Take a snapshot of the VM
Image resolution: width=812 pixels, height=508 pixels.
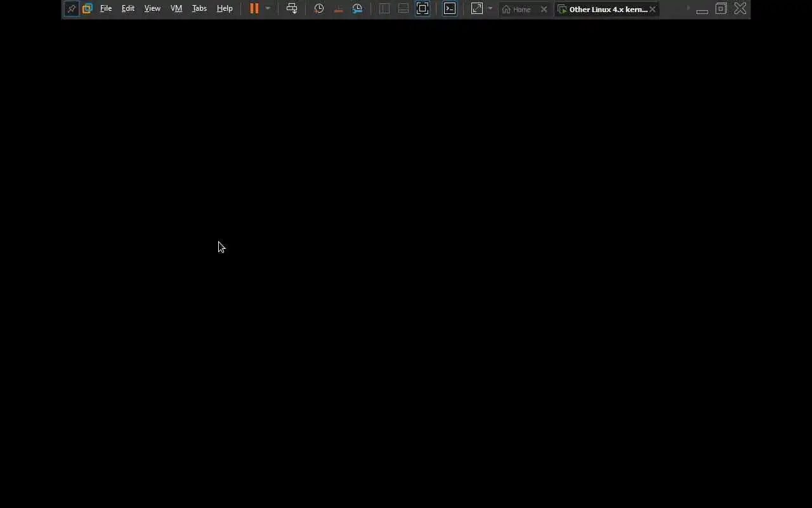click(x=319, y=9)
